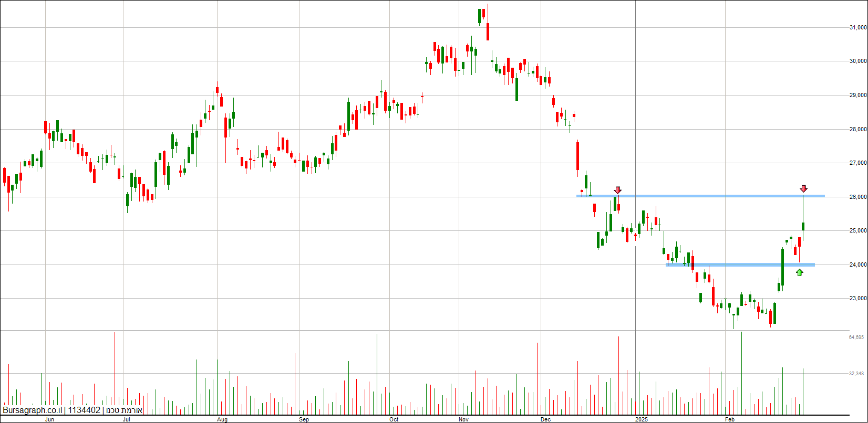868x423 pixels.
Task: Click the 29,000 price axis label
Action: 858,96
